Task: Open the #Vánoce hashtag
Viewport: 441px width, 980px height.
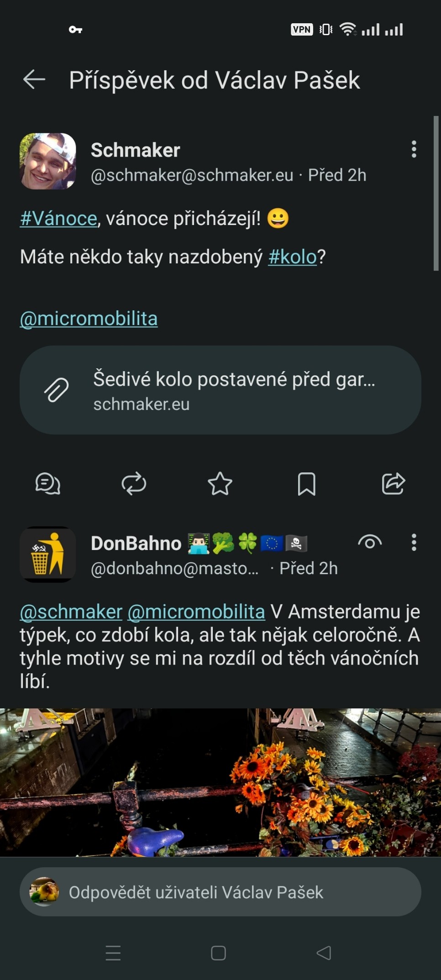Action: pyautogui.click(x=58, y=219)
